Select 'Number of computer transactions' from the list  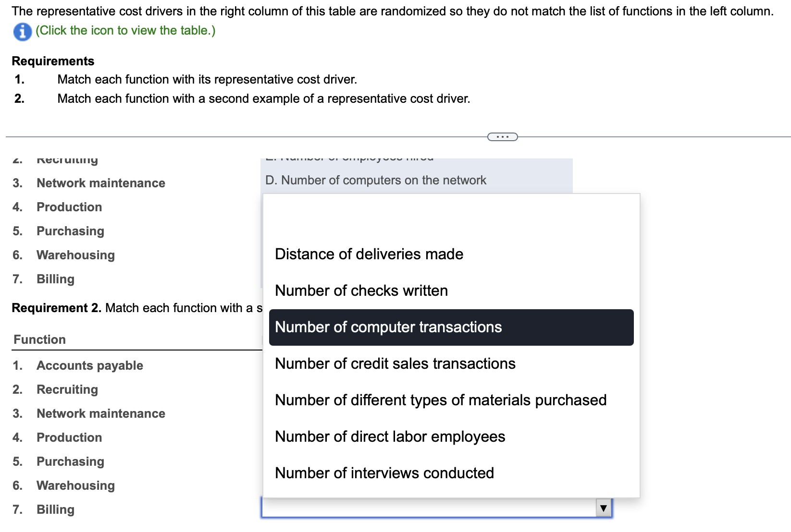[388, 327]
